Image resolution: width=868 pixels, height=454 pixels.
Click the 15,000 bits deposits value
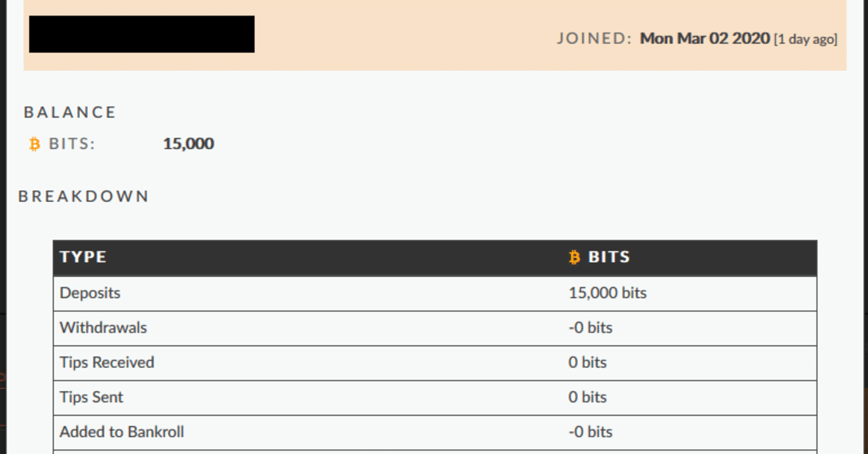point(608,293)
